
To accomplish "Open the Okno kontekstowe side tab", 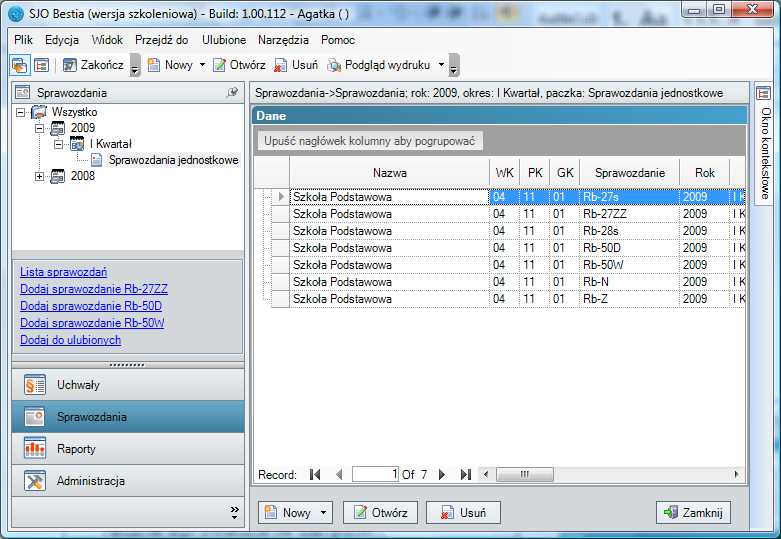I will pyautogui.click(x=764, y=142).
